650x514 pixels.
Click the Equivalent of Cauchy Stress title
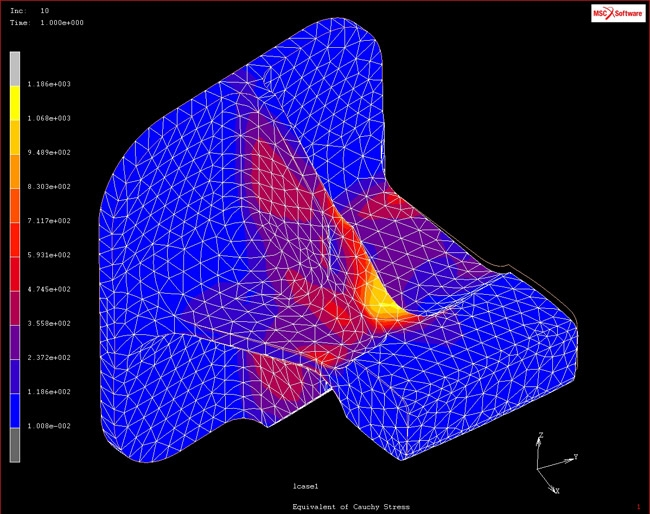351,507
